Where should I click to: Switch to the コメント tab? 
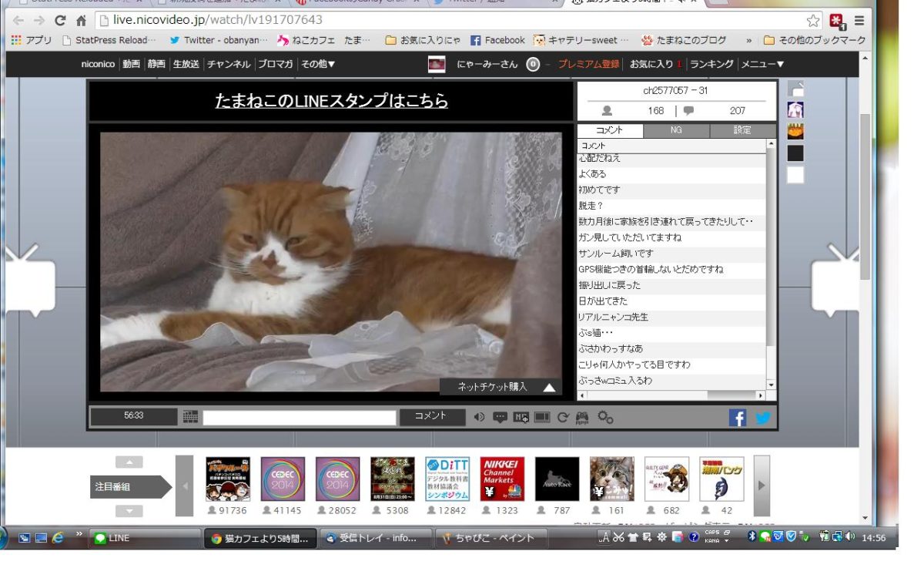pos(610,130)
